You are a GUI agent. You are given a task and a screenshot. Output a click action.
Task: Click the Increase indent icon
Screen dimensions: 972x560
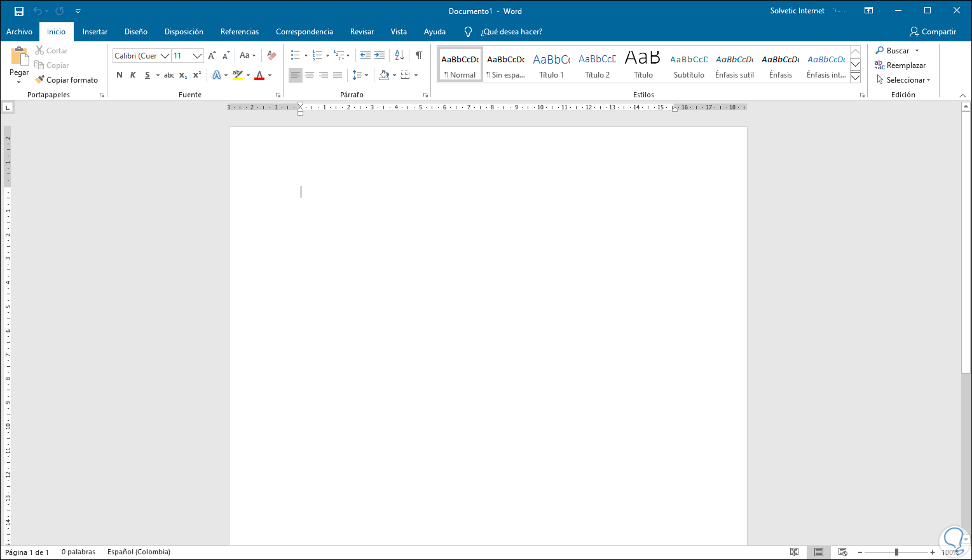click(380, 55)
